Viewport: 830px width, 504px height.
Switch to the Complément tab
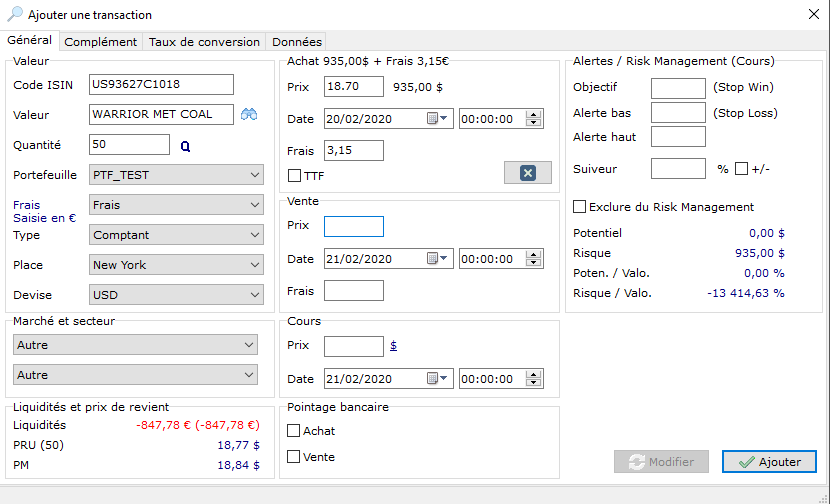(x=101, y=42)
